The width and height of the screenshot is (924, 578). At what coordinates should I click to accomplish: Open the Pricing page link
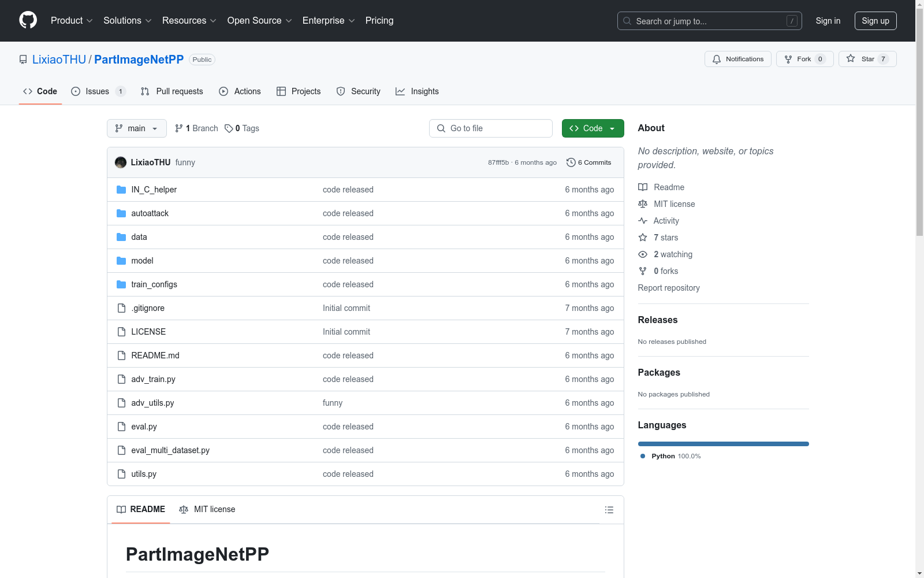[x=379, y=20]
